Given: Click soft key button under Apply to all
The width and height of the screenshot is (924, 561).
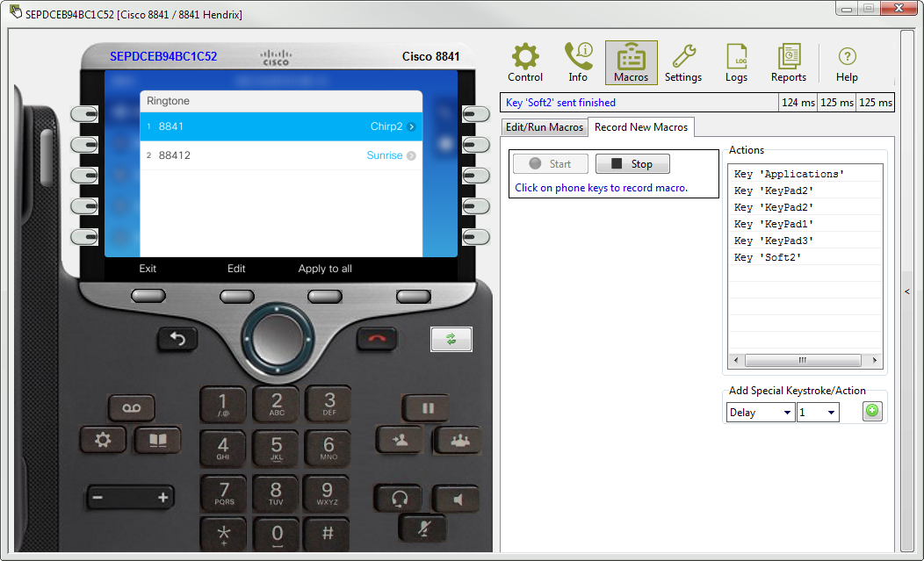Looking at the screenshot, I should pyautogui.click(x=325, y=296).
